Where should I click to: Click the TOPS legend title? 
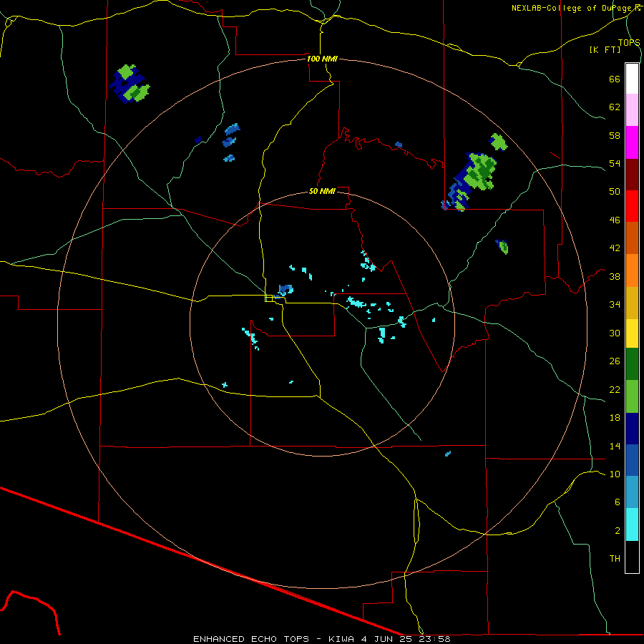[x=629, y=42]
